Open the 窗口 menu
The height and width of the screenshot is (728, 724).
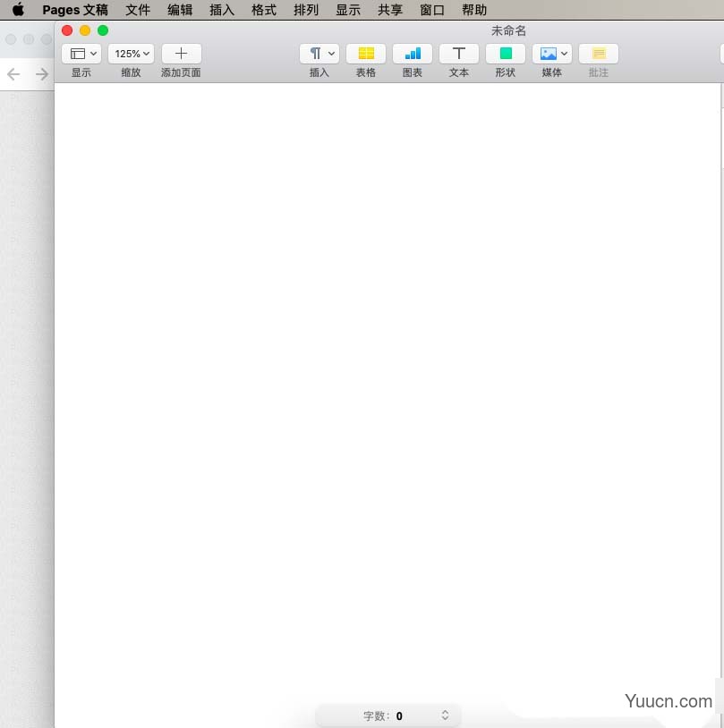coord(432,10)
